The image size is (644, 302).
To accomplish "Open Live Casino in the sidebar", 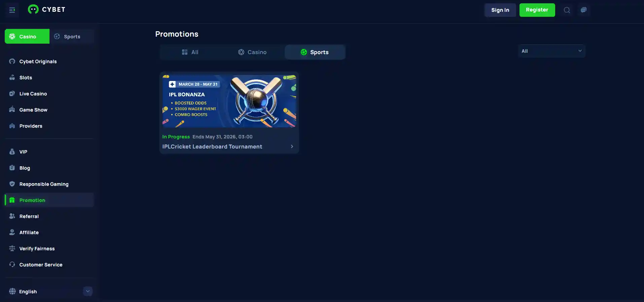I will (x=33, y=94).
